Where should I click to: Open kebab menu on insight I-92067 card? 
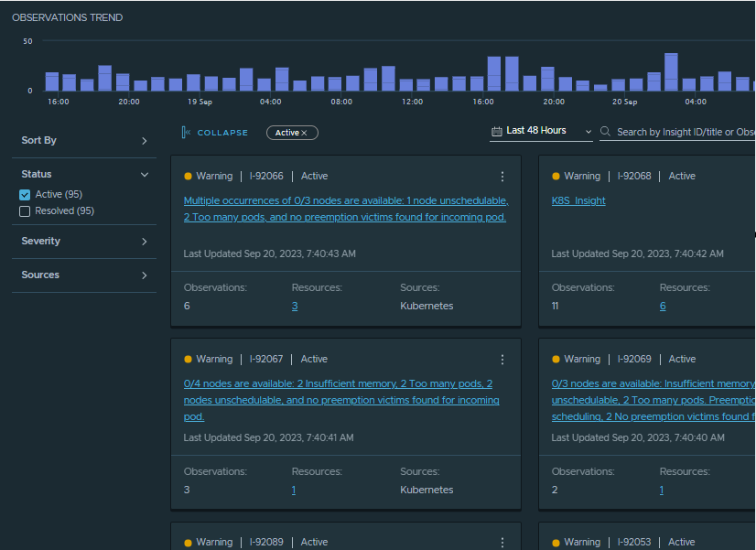click(502, 360)
